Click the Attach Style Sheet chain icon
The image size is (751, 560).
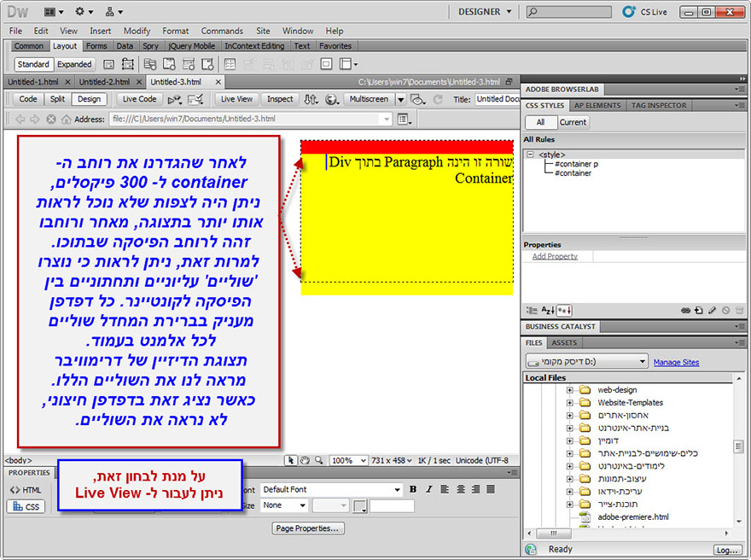(x=685, y=311)
